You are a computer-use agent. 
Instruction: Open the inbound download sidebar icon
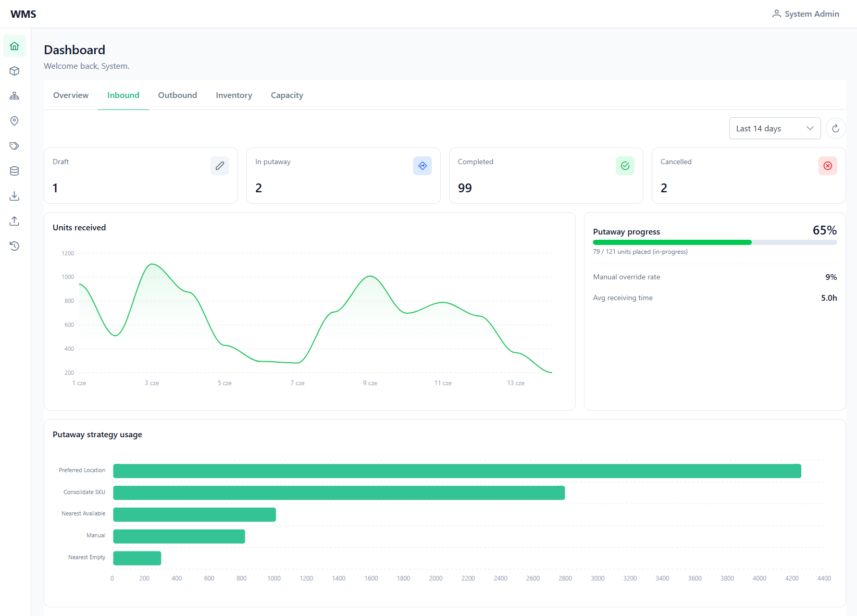coord(15,196)
